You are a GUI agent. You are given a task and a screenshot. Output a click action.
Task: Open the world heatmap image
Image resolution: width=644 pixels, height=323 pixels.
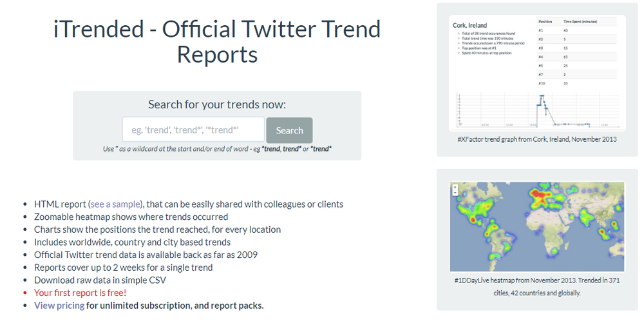537,227
